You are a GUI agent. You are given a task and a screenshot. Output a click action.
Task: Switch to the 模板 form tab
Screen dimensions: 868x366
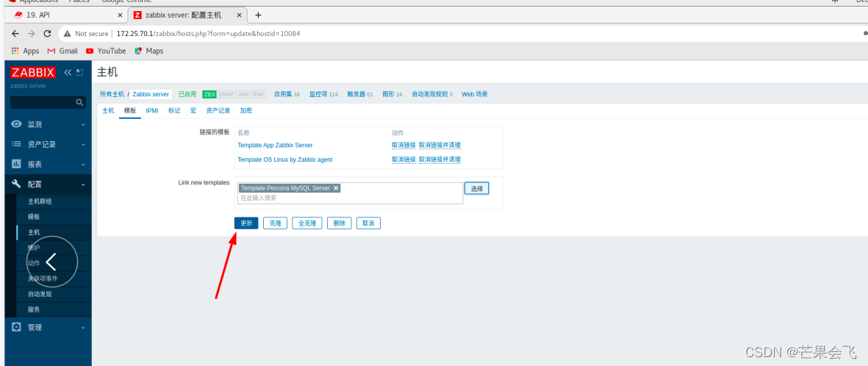click(x=130, y=111)
